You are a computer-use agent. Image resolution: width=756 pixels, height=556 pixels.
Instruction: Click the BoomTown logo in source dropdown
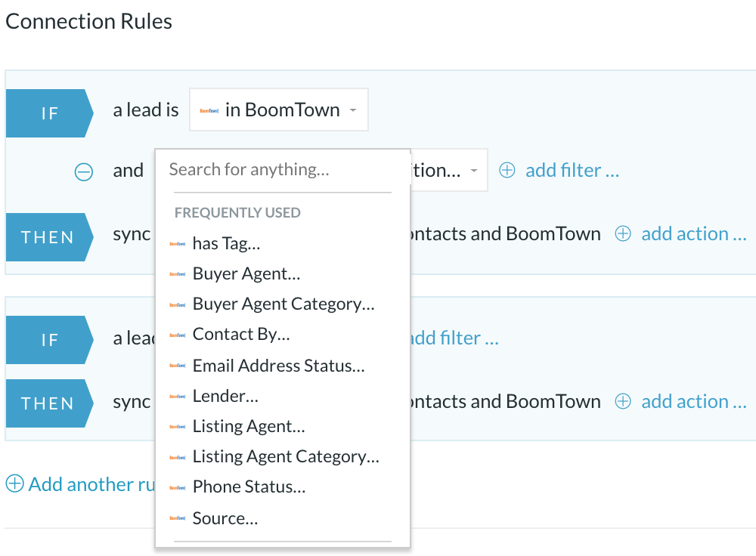(209, 111)
